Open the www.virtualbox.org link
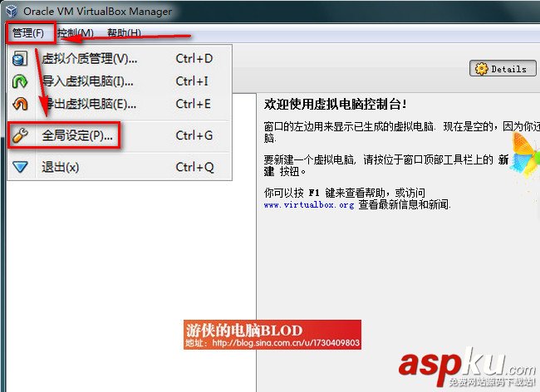The width and height of the screenshot is (540, 392). coord(309,205)
